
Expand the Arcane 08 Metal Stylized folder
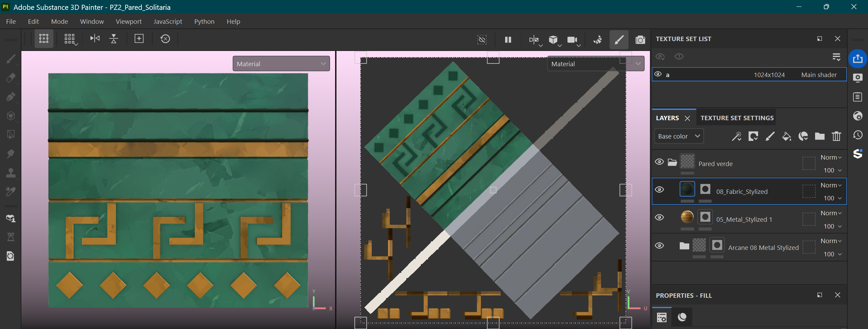point(684,245)
